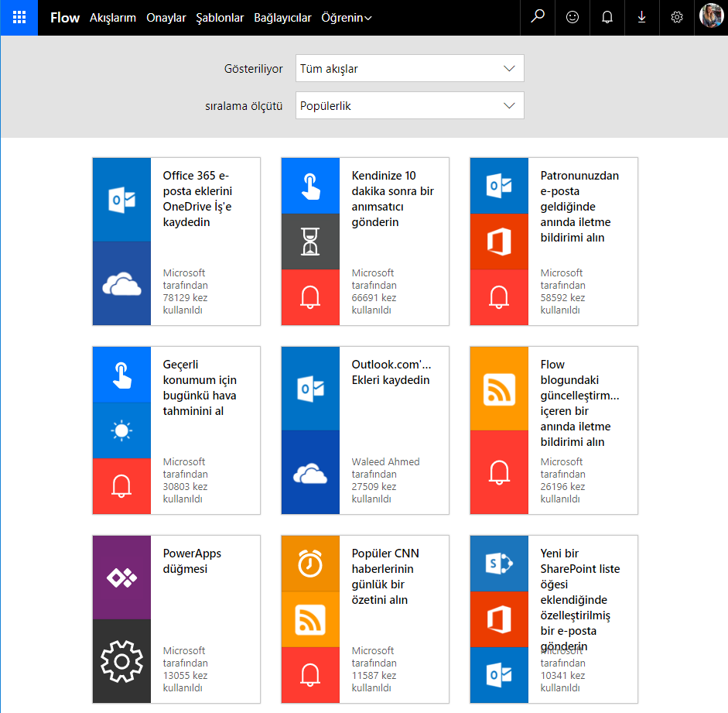Click Outlook icon on Patronunuzdan card

click(499, 186)
